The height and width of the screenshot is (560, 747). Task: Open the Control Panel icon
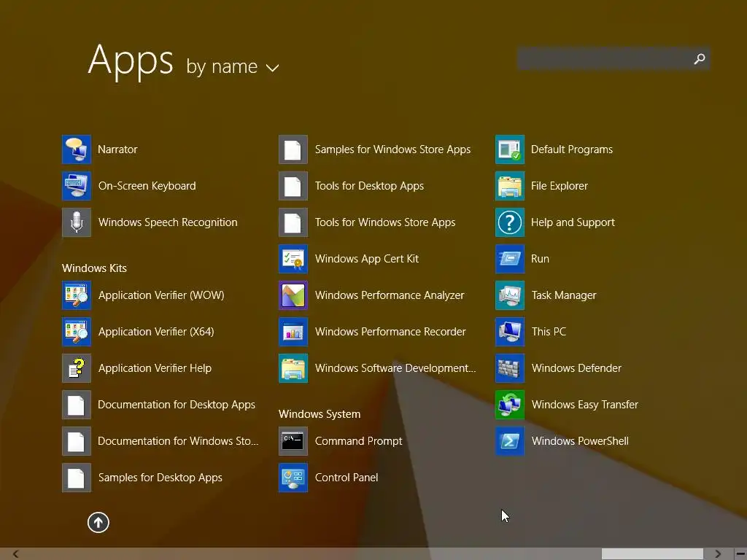click(x=293, y=478)
